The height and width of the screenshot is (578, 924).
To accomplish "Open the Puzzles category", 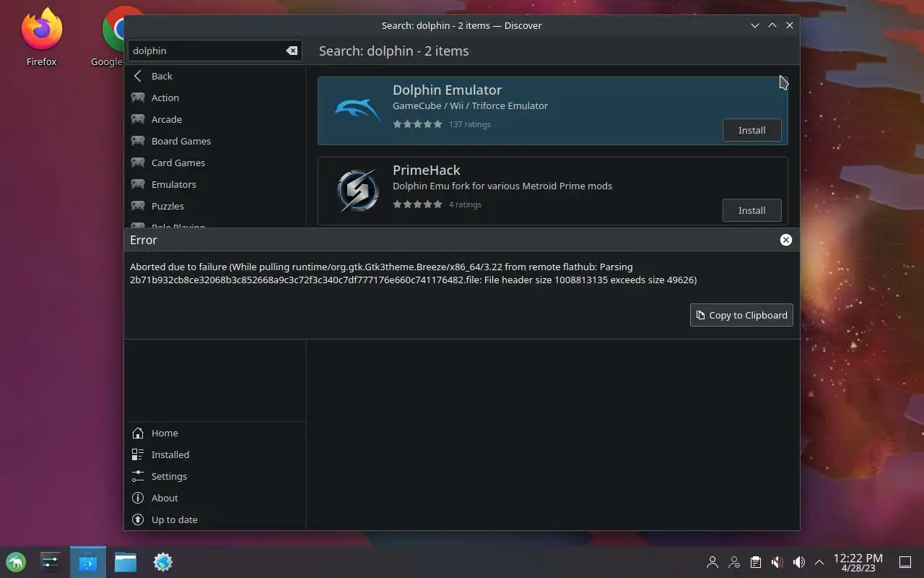I will click(215, 206).
